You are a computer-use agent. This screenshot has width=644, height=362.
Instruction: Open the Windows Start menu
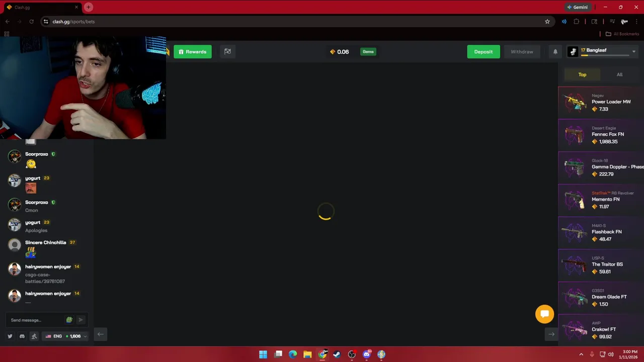tap(263, 354)
